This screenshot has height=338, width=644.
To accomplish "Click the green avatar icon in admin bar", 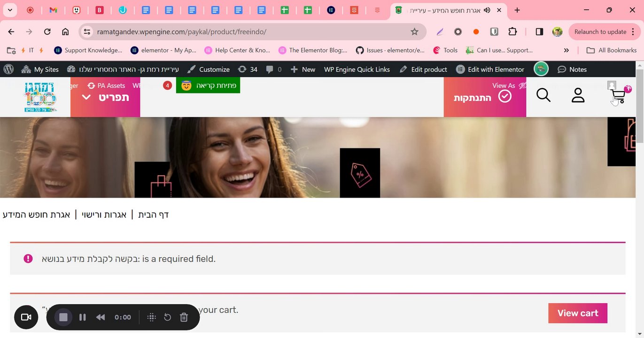I will 541,69.
